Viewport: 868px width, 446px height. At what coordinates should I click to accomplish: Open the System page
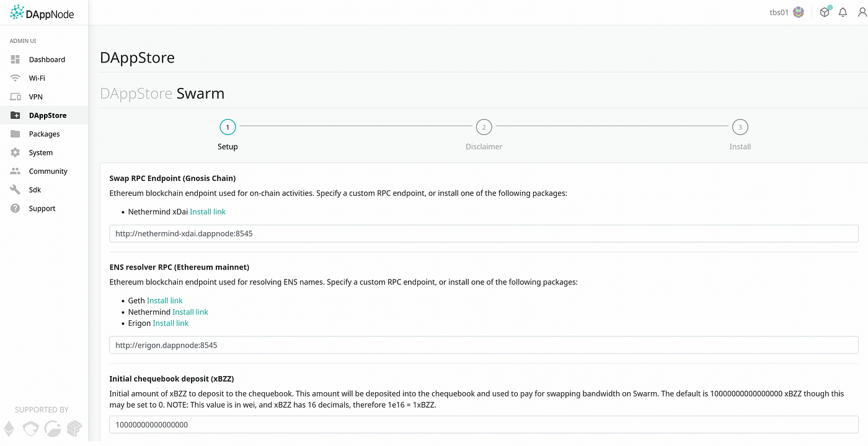[44, 152]
